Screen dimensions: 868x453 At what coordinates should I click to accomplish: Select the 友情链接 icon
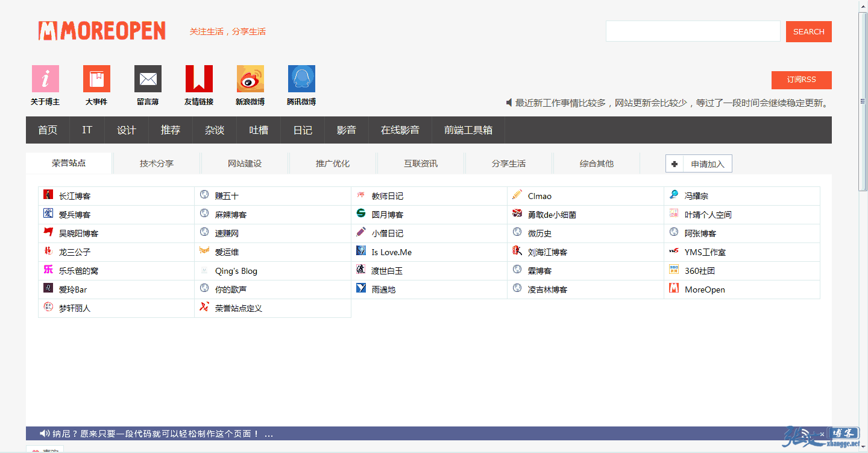[x=199, y=78]
